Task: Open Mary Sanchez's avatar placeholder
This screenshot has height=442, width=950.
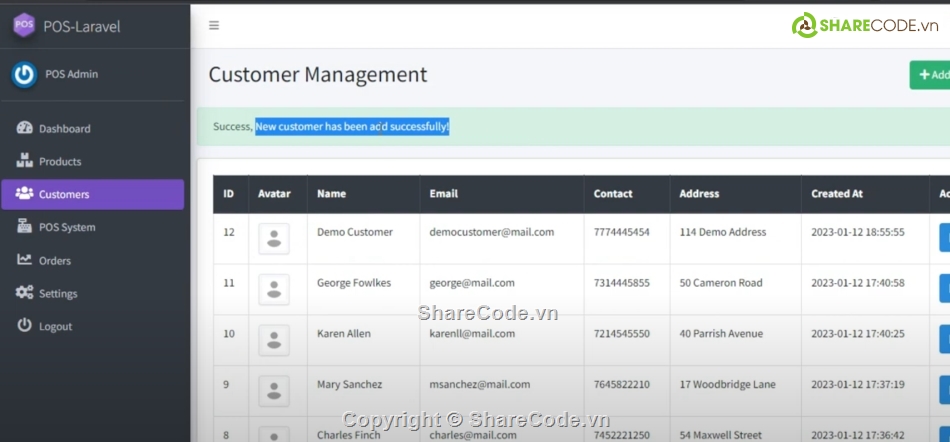Action: tap(274, 391)
